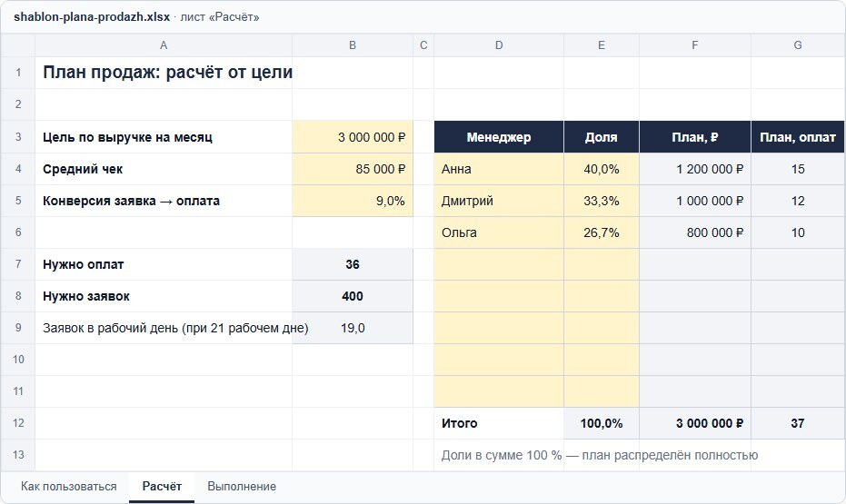
Task: Click the needed leads value 400
Action: [x=353, y=296]
